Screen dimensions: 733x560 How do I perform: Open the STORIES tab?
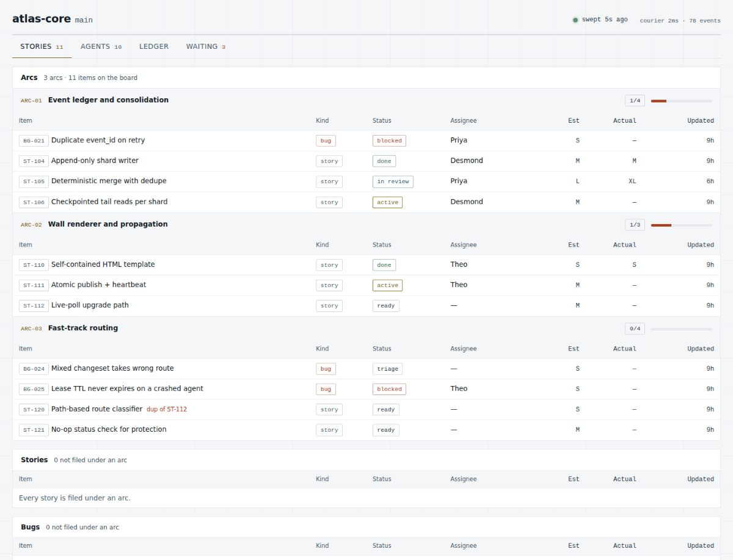click(x=42, y=46)
